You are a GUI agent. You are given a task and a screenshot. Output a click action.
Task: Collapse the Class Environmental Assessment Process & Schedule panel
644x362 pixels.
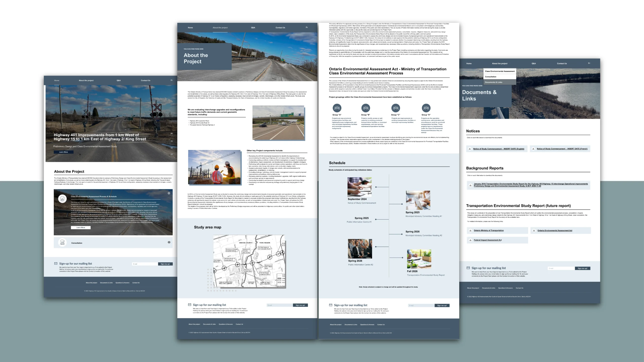click(169, 193)
